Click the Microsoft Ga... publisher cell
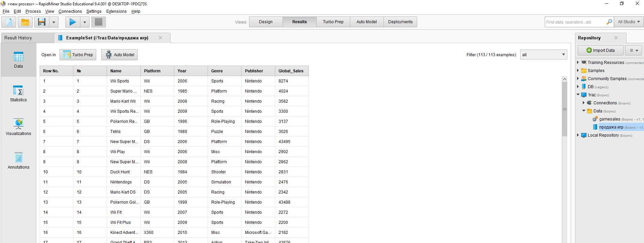The width and height of the screenshot is (644, 243). [x=258, y=233]
